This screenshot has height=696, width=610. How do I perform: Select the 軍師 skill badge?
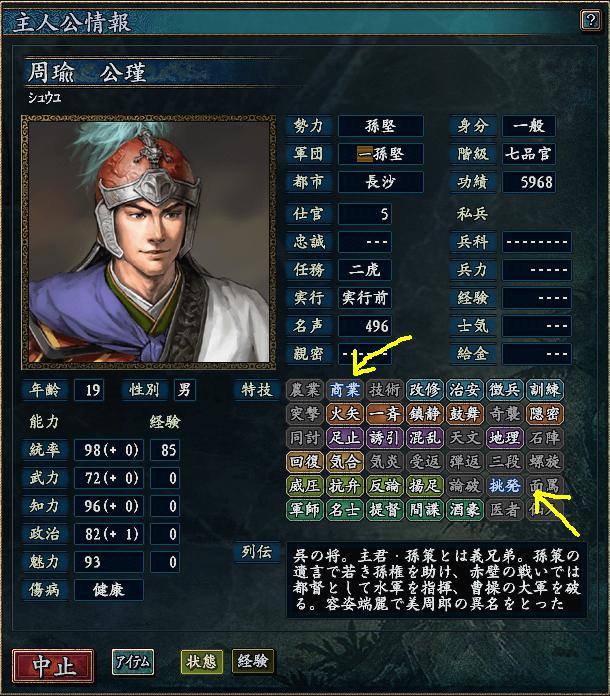(305, 510)
